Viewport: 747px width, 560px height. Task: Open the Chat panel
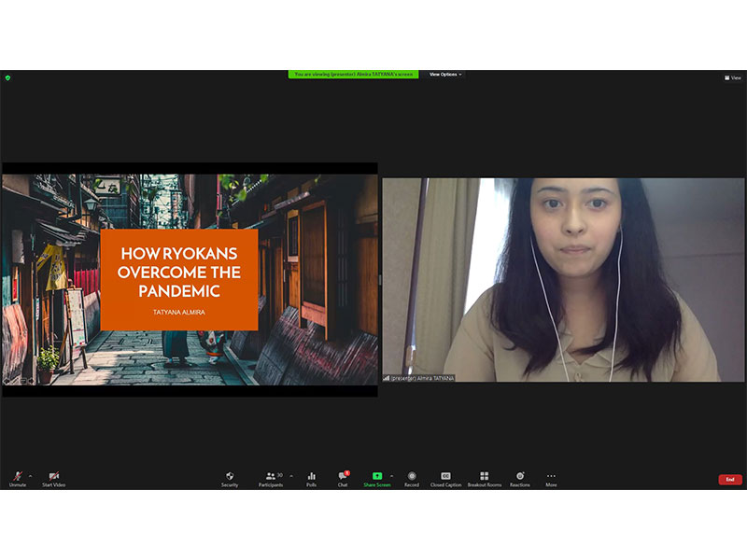tap(343, 478)
